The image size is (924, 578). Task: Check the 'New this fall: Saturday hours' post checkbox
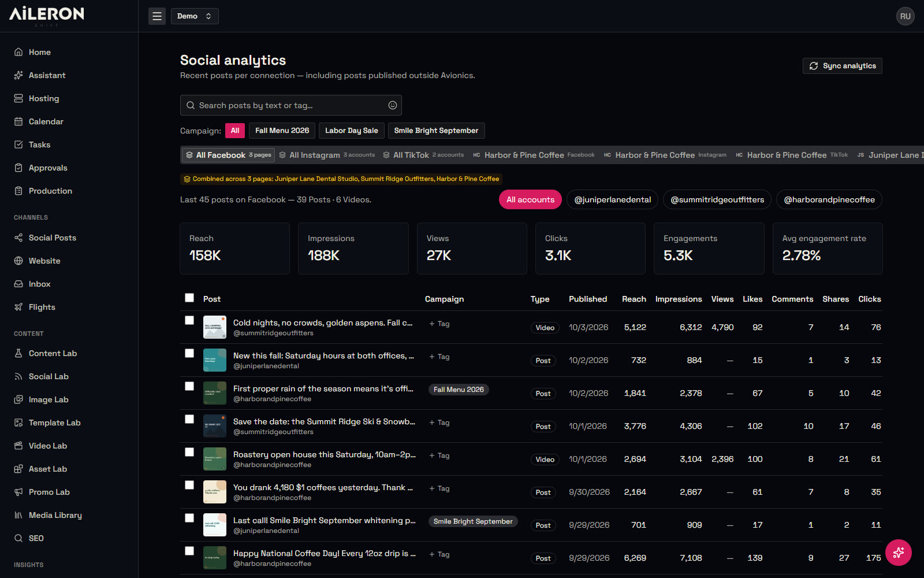pyautogui.click(x=189, y=353)
